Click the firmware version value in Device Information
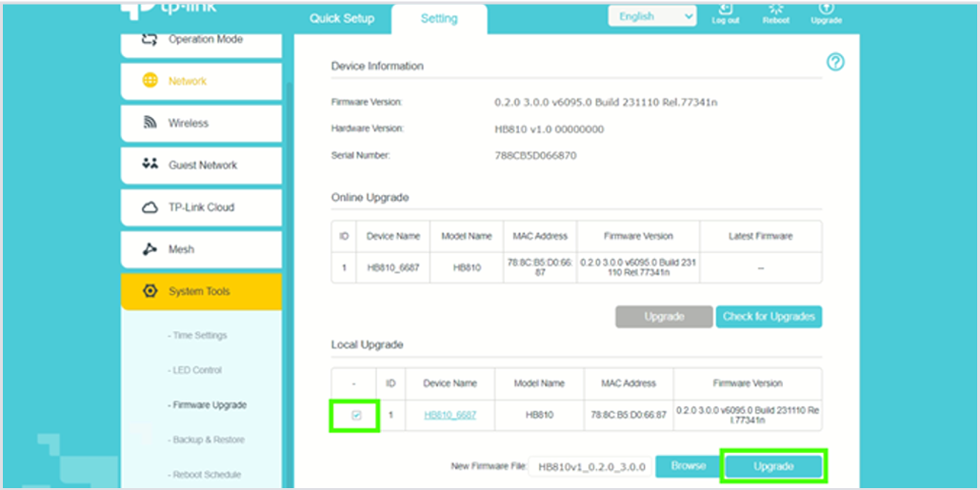Image resolution: width=980 pixels, height=490 pixels. tap(606, 103)
